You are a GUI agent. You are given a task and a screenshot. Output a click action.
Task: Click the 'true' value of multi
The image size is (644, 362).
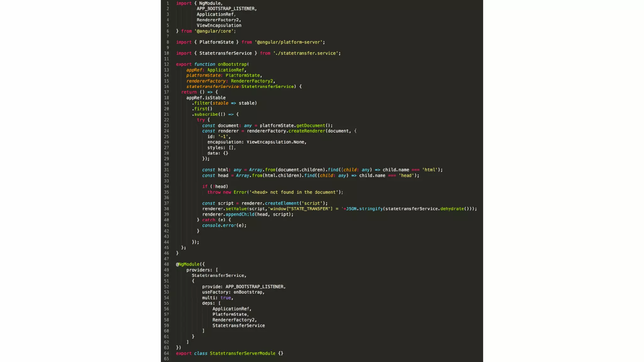click(225, 298)
